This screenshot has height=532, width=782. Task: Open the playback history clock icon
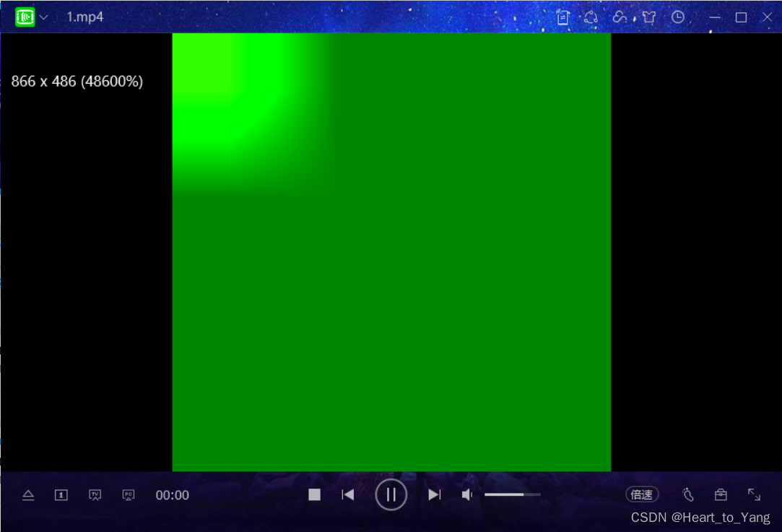(678, 17)
